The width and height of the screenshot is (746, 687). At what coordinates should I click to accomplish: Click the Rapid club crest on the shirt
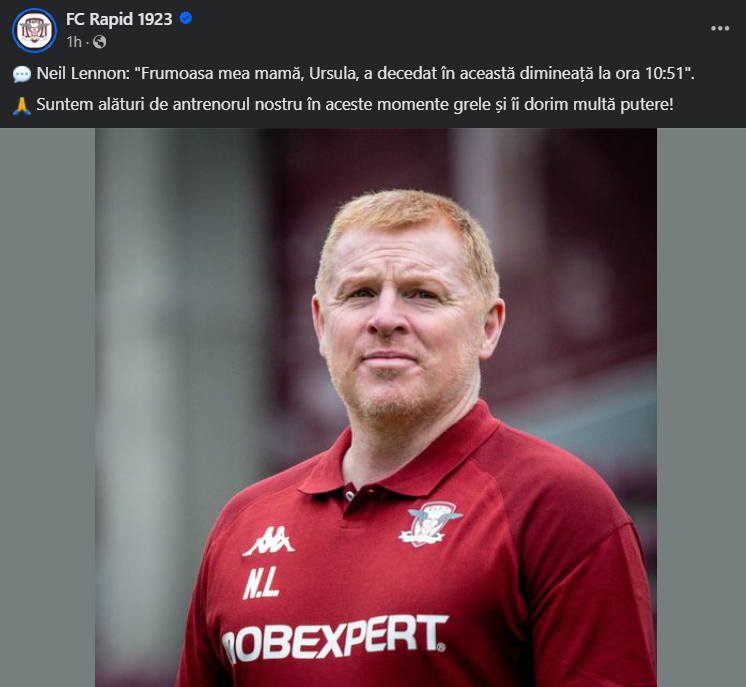(430, 523)
